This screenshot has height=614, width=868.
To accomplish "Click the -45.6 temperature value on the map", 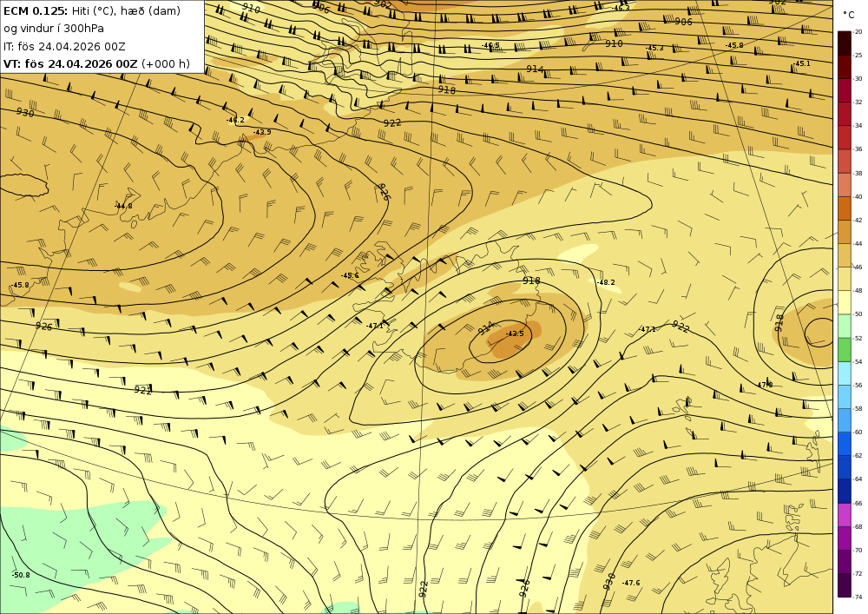I will pyautogui.click(x=349, y=275).
